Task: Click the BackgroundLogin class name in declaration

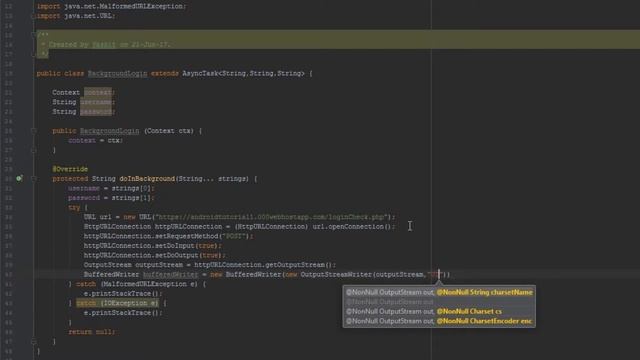Action: click(x=118, y=73)
